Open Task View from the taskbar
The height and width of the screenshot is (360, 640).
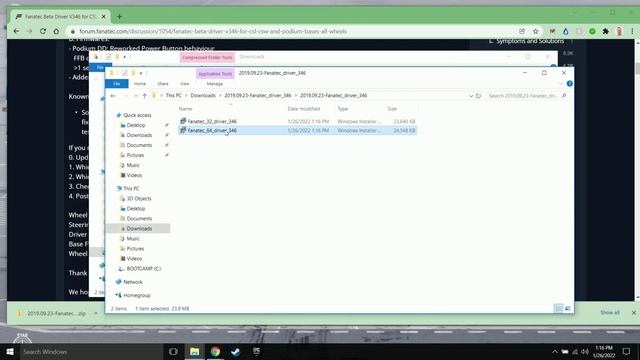(173, 351)
